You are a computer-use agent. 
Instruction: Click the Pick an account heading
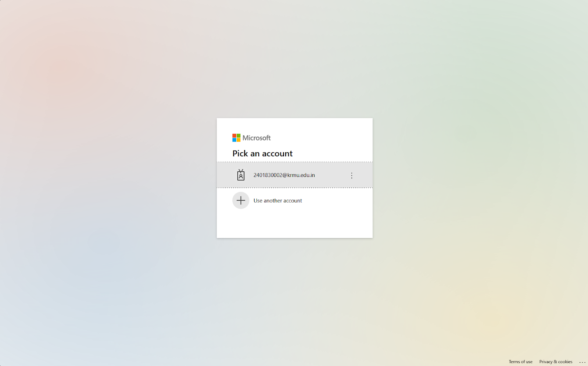(x=262, y=153)
